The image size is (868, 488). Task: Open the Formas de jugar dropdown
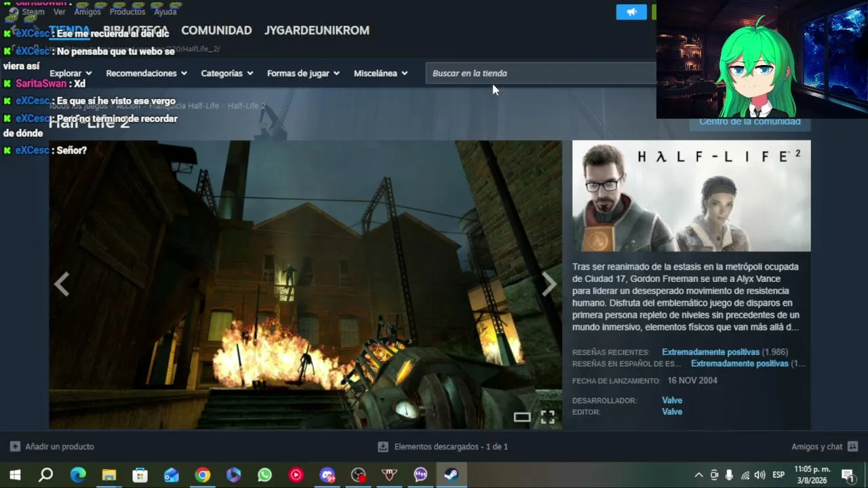(x=303, y=73)
